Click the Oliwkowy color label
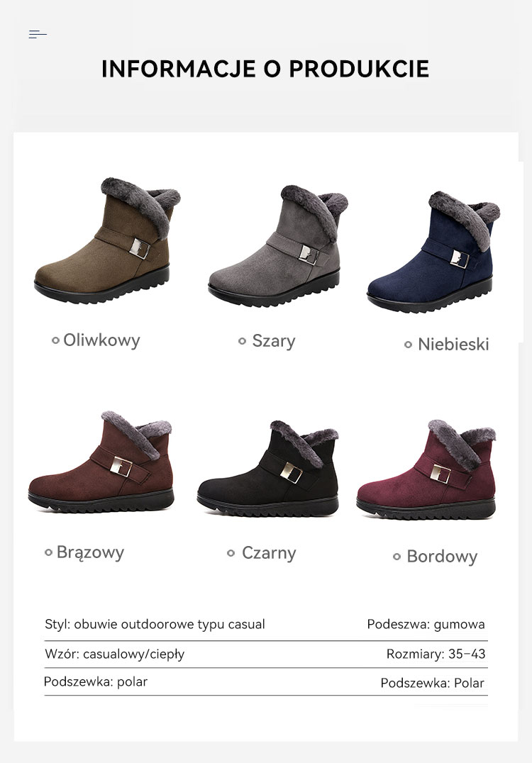 tap(101, 340)
